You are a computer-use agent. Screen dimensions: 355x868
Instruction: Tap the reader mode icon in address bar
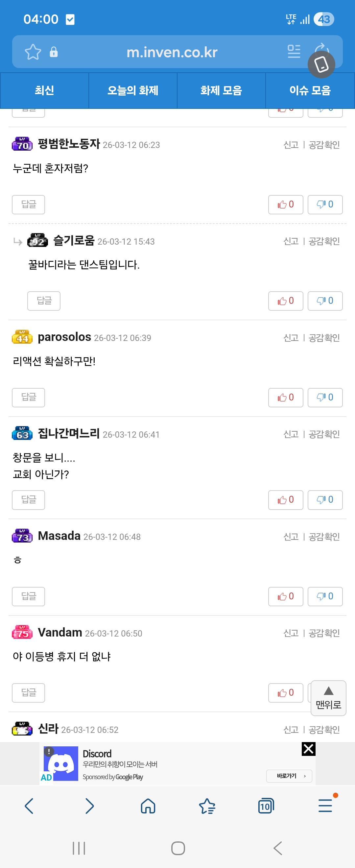[x=294, y=52]
